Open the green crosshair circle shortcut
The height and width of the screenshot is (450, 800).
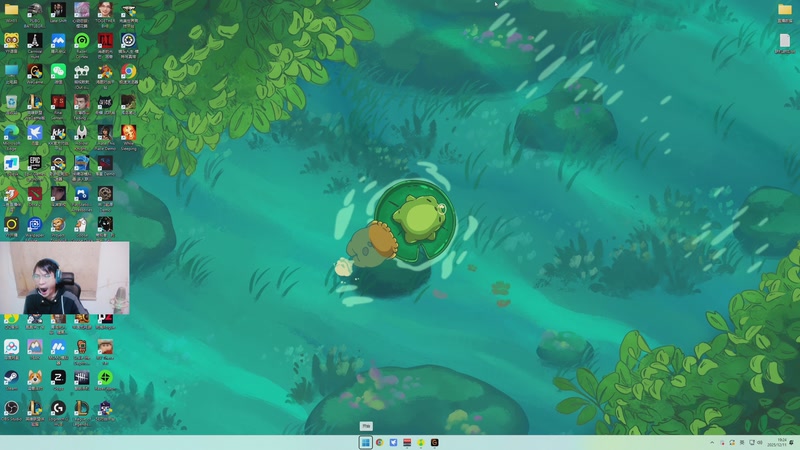click(105, 378)
